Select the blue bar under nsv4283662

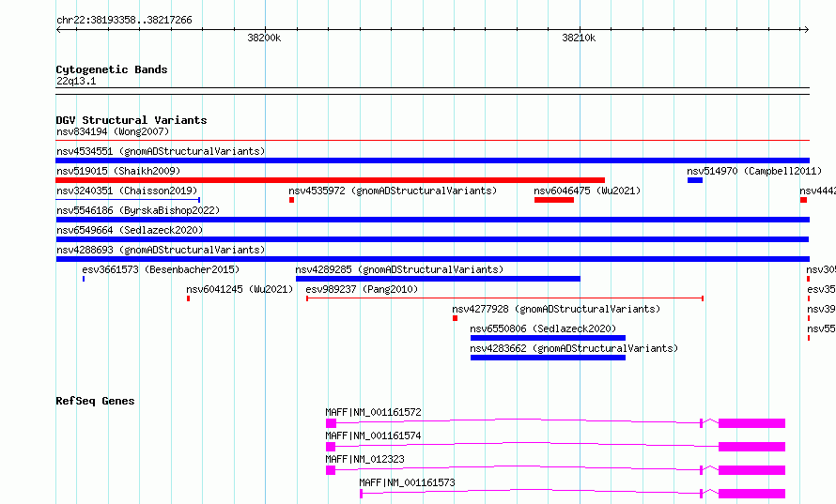click(548, 358)
